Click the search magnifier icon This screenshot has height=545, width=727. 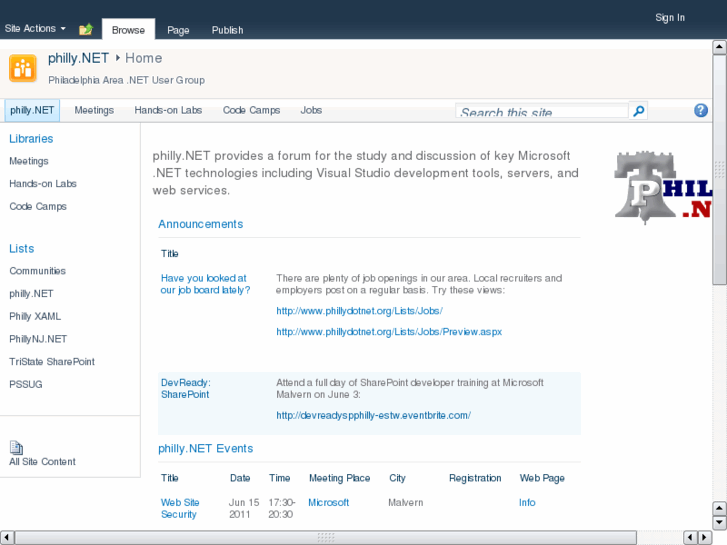pos(639,111)
